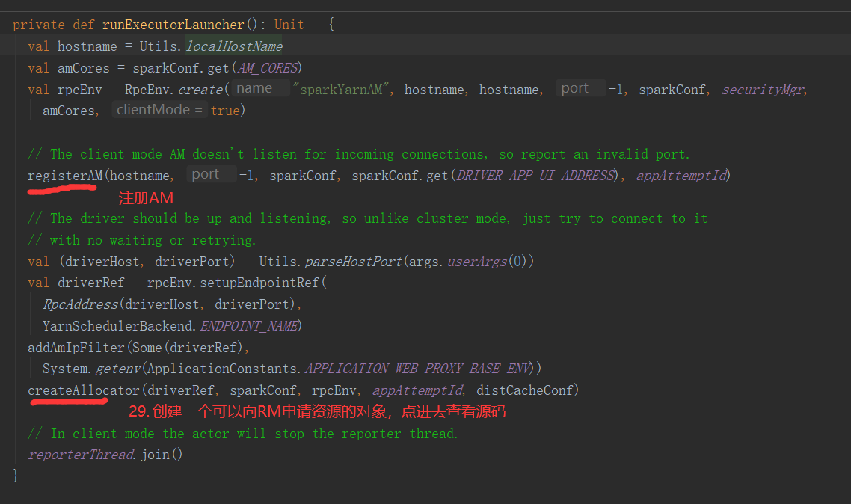
Task: Click the createAllocator method call
Action: 84,390
